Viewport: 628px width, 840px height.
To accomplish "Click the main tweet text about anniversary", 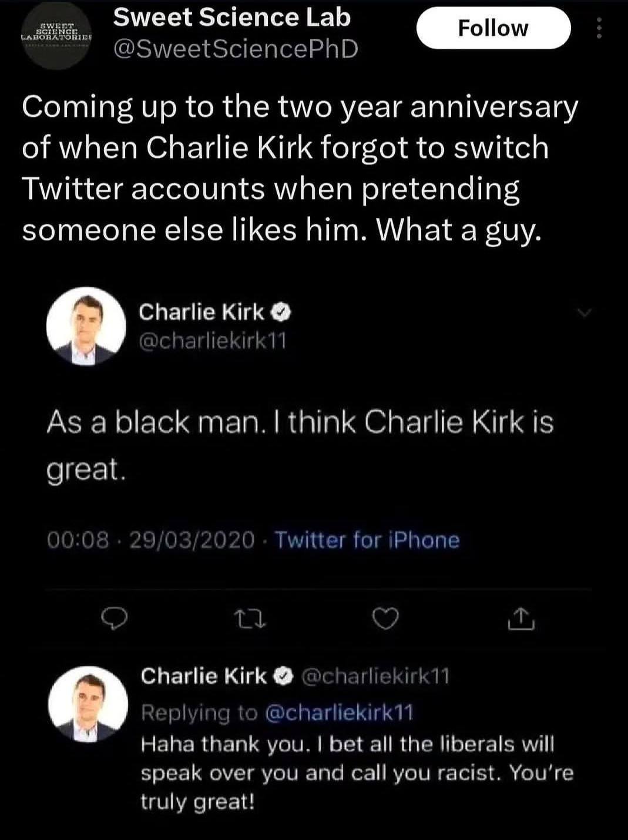I will [300, 169].
